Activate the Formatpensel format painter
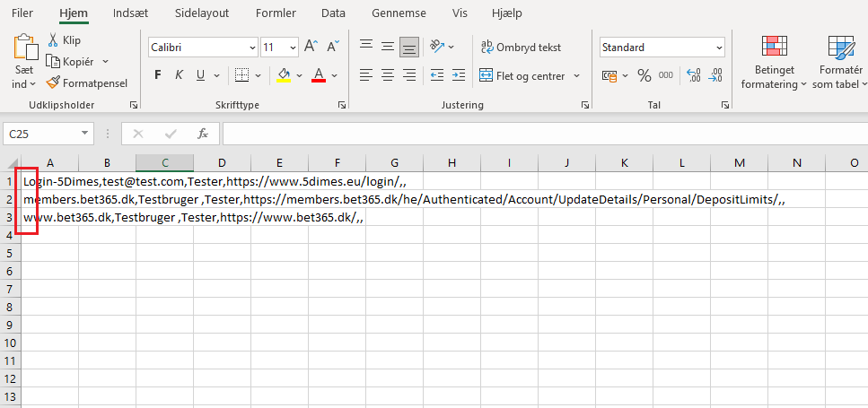868x408 pixels. [x=87, y=82]
